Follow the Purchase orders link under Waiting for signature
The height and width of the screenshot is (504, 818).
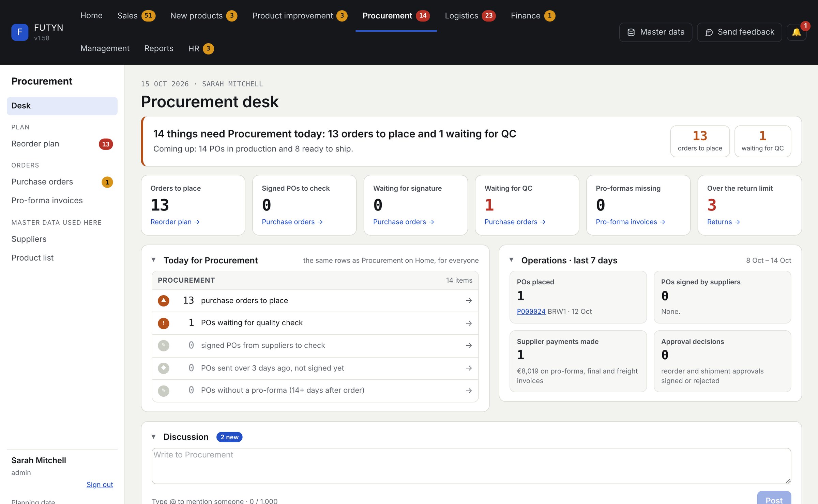pos(404,222)
